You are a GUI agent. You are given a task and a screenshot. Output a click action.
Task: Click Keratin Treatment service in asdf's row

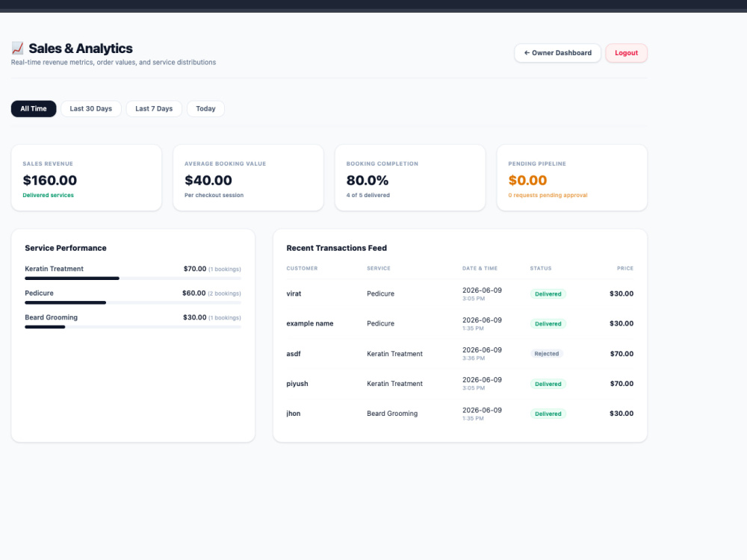tap(394, 354)
